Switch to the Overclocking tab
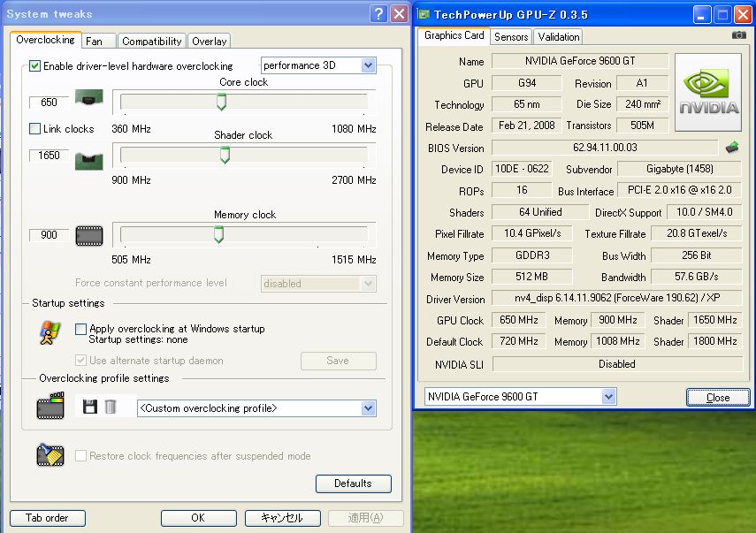756x533 pixels. 45,40
